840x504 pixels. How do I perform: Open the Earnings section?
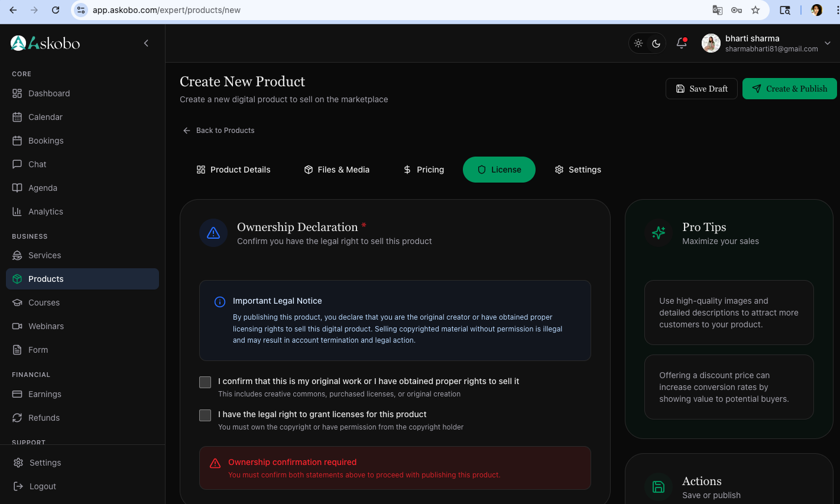(44, 394)
